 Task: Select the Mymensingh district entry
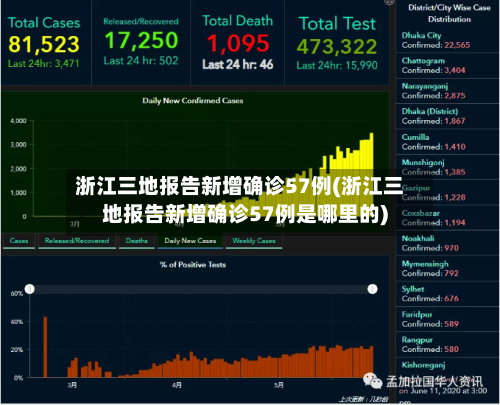coord(447,268)
